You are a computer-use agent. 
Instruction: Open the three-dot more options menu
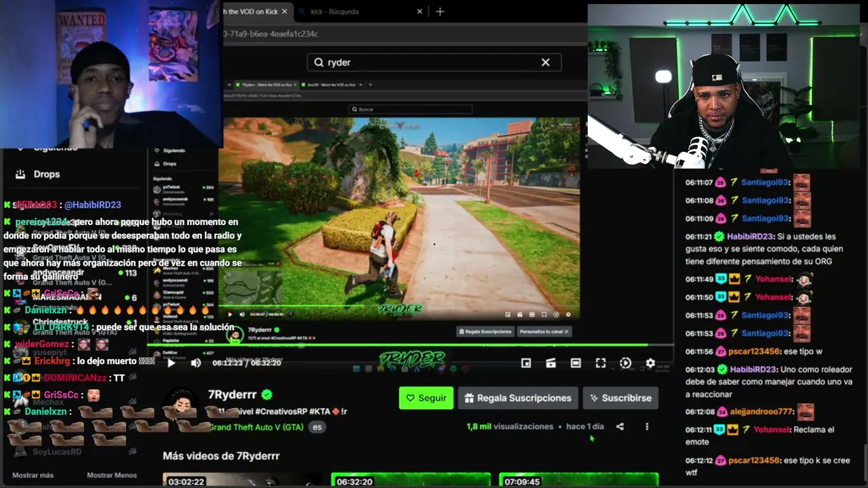[x=647, y=426]
